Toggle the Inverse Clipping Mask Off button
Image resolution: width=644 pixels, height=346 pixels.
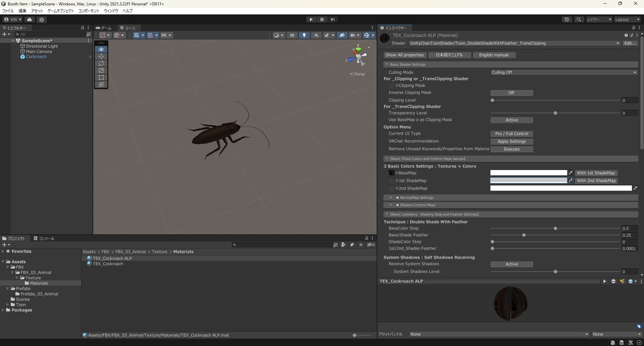coord(511,92)
